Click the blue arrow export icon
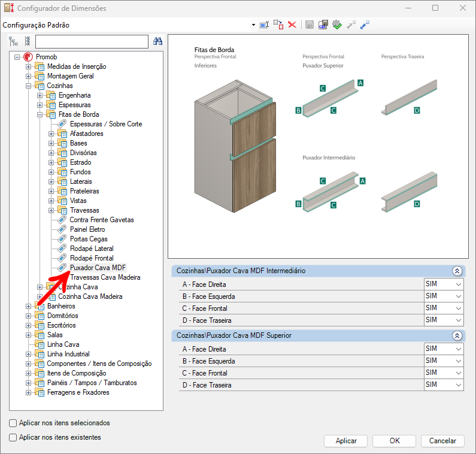 pos(365,25)
